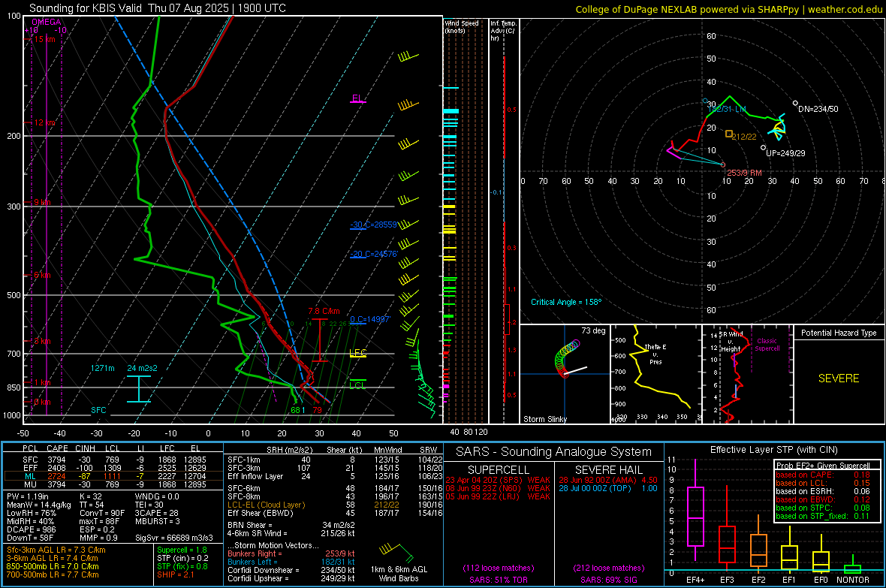
Task: Click the 'Inf. Temp. Adv.' column header
Action: 504,31
